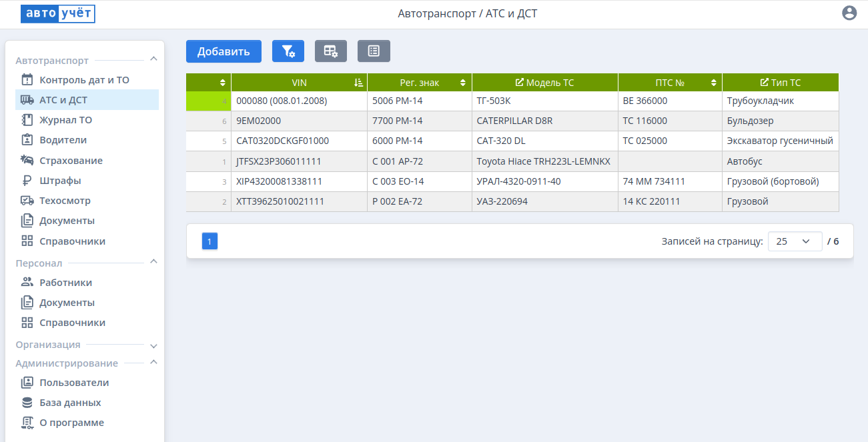Click reg plate cell С 003 ЕО-14
The height and width of the screenshot is (442, 868).
pos(419,181)
